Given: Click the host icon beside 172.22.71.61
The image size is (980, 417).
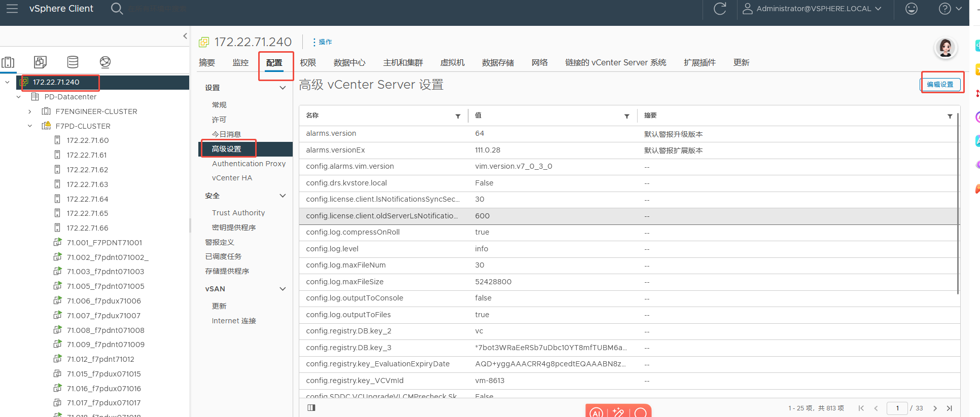Looking at the screenshot, I should point(57,155).
